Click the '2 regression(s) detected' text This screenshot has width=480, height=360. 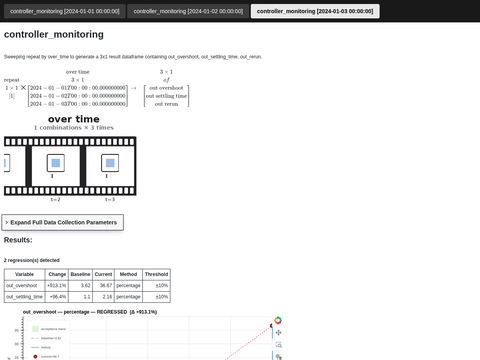pyautogui.click(x=32, y=260)
